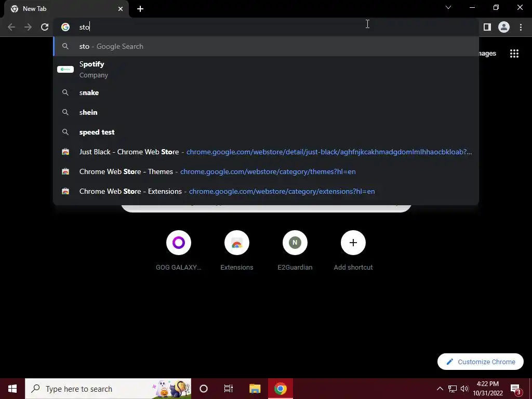Click the taskbar clock showing 4:22 PM
Viewport: 532px width, 399px height.
pyautogui.click(x=487, y=389)
